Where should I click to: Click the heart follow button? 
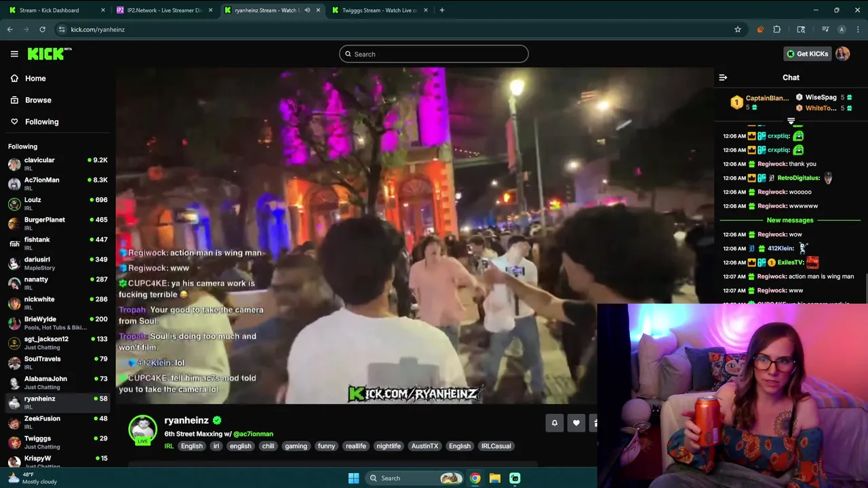coord(576,423)
